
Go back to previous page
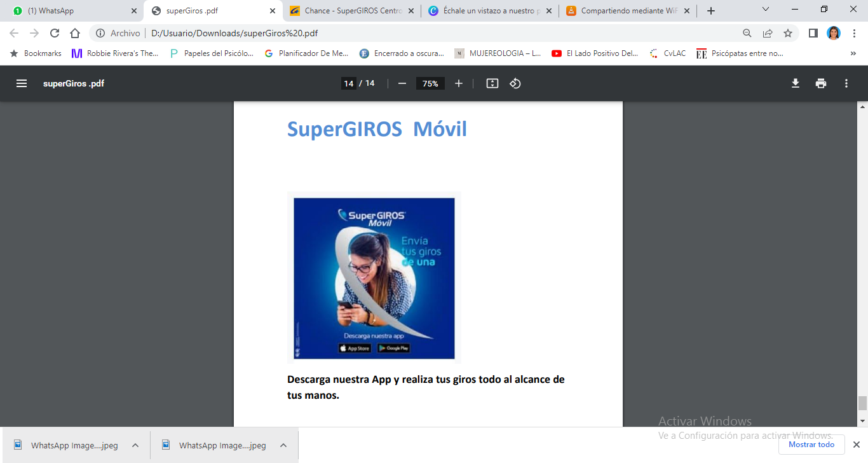coord(14,33)
